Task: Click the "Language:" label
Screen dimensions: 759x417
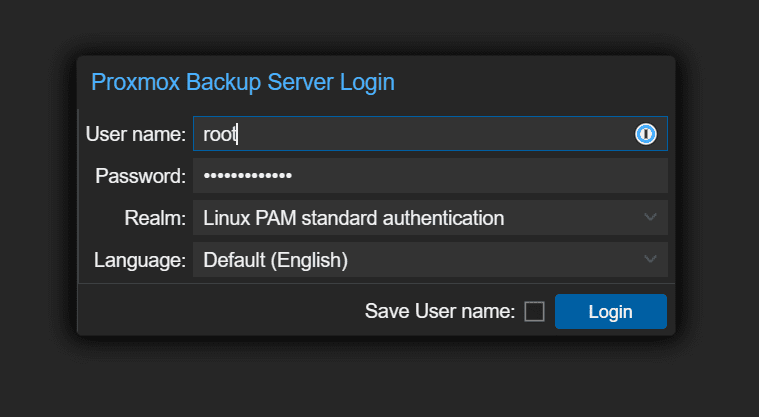Action: coord(140,261)
